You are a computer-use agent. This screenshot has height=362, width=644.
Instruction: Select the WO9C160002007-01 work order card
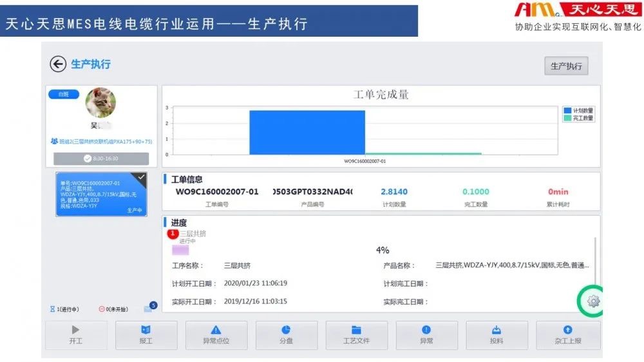[x=101, y=195]
